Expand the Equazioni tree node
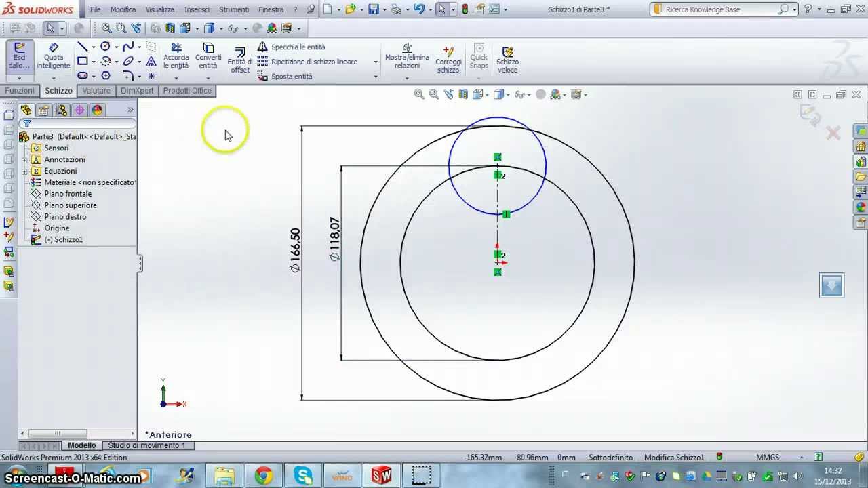 24,171
